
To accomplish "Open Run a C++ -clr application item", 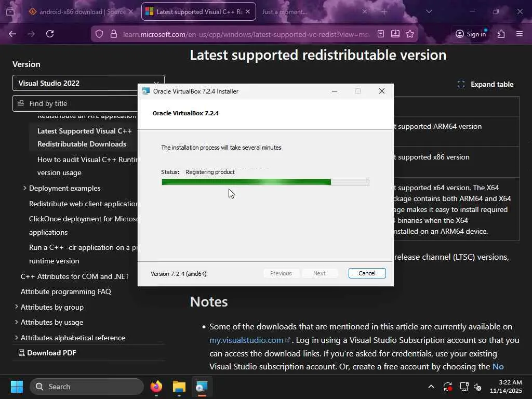I will (x=83, y=254).
